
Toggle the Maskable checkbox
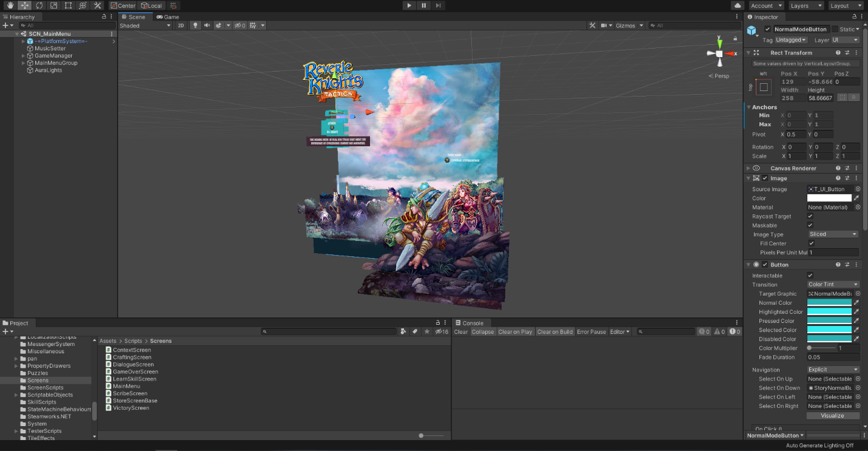click(x=810, y=225)
